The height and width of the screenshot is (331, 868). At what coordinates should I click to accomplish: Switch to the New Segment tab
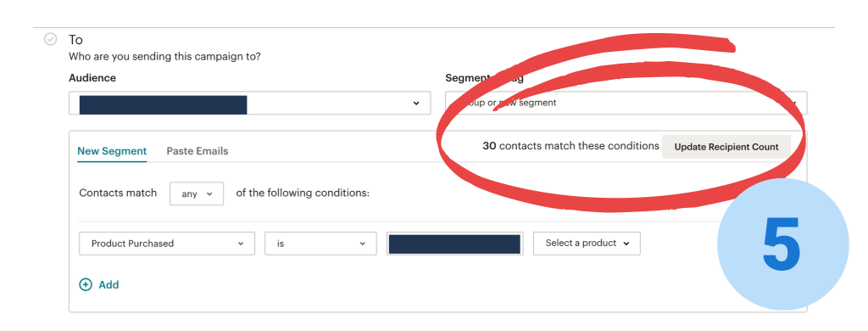tap(112, 151)
